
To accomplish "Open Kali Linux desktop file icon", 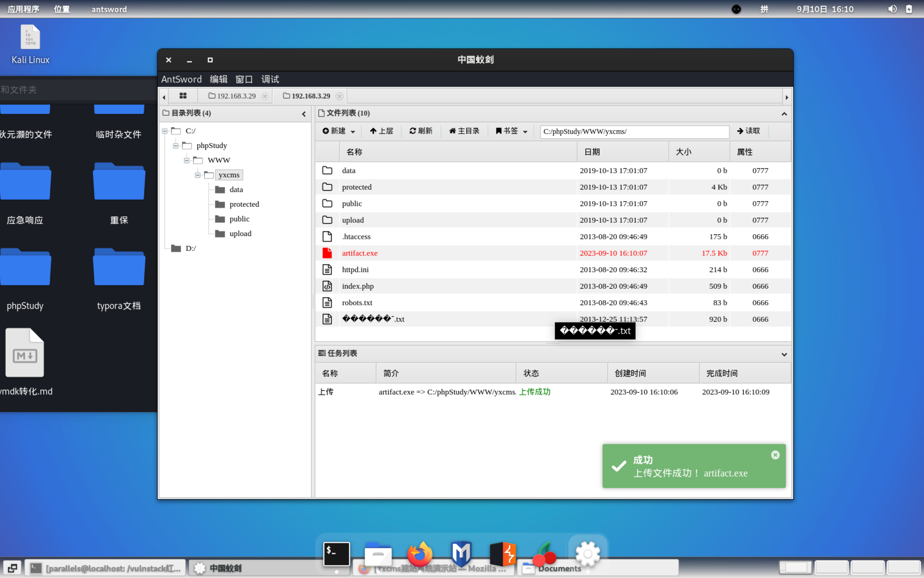I will click(30, 44).
